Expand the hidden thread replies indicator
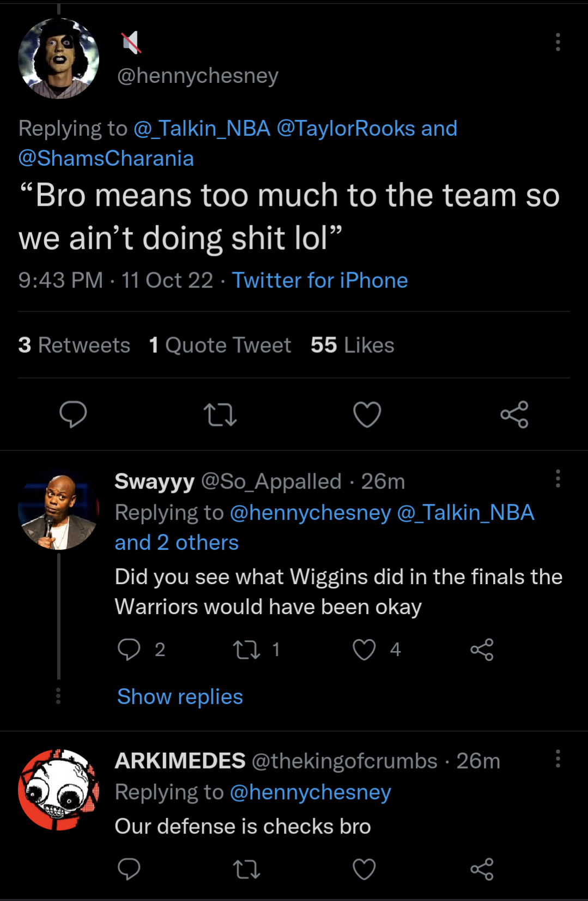This screenshot has width=588, height=901. click(59, 696)
